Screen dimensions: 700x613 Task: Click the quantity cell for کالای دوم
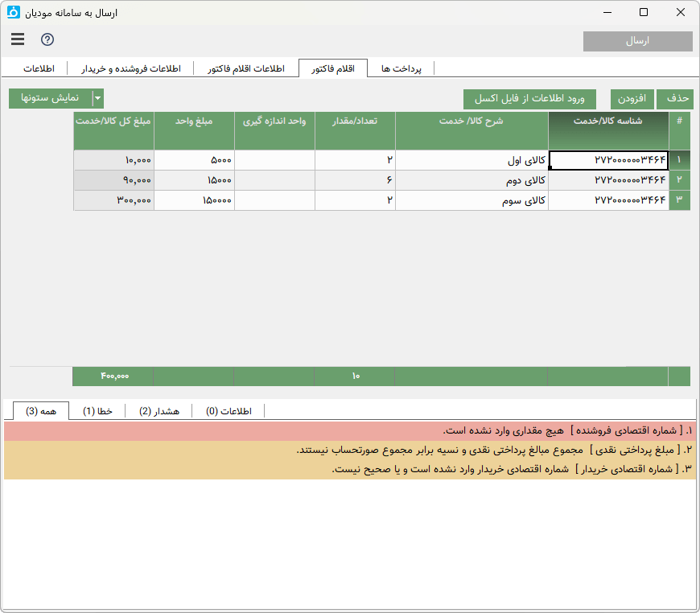point(355,179)
